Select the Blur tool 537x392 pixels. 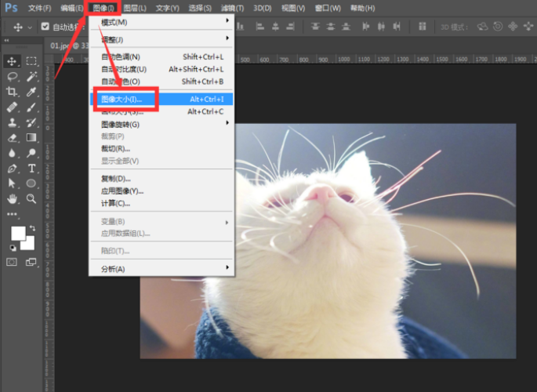pyautogui.click(x=12, y=153)
